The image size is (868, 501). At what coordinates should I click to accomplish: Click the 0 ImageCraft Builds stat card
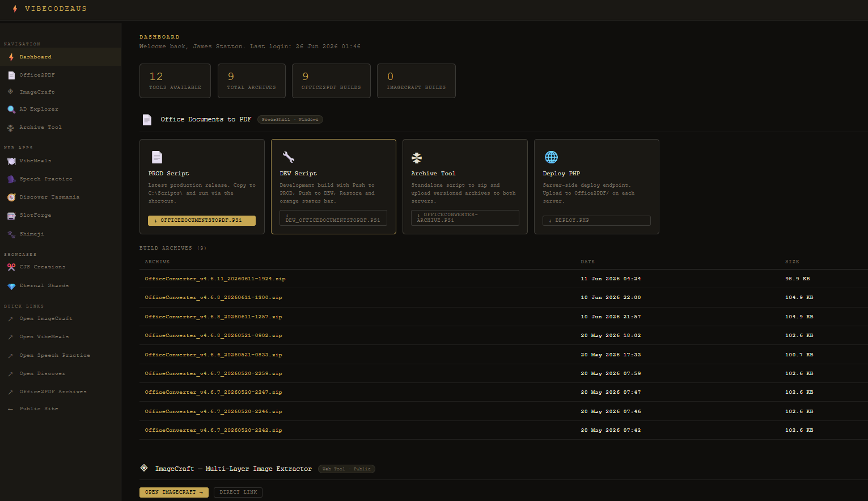pyautogui.click(x=416, y=81)
